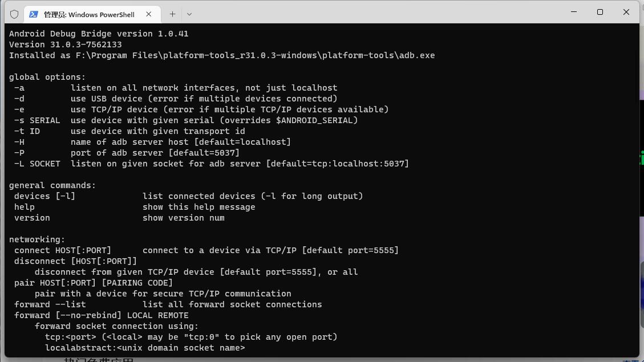644x362 pixels.
Task: Expand the new tab profile dropdown chevron
Action: click(x=189, y=14)
